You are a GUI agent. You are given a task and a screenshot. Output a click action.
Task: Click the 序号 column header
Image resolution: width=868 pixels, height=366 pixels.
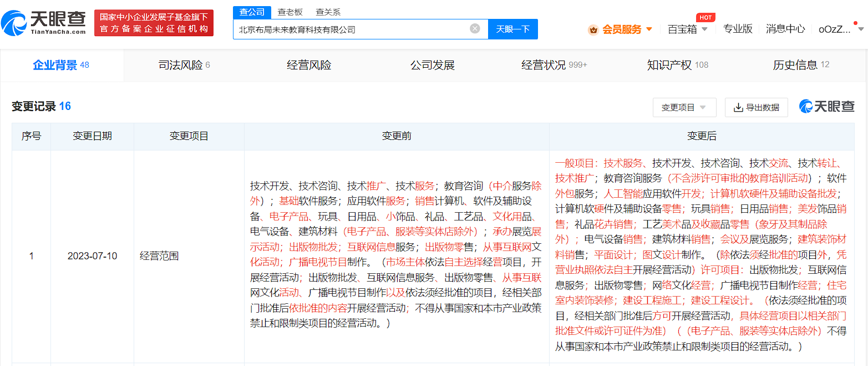[x=31, y=136]
